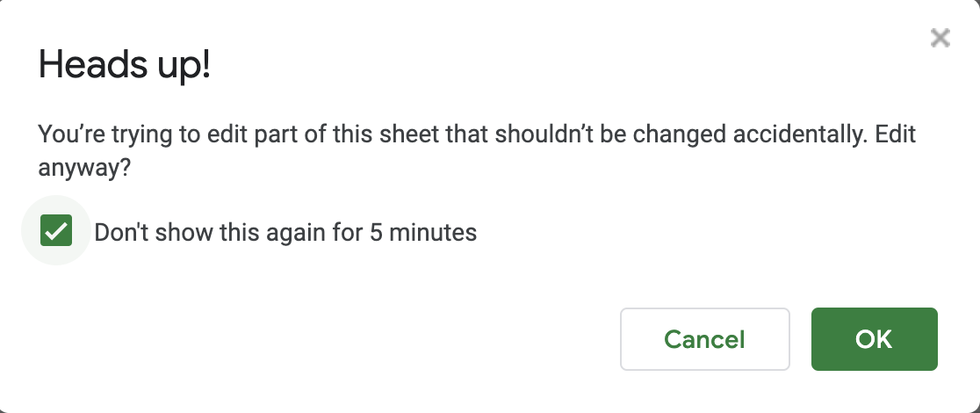Toggle the green checkmark box off

tap(56, 232)
